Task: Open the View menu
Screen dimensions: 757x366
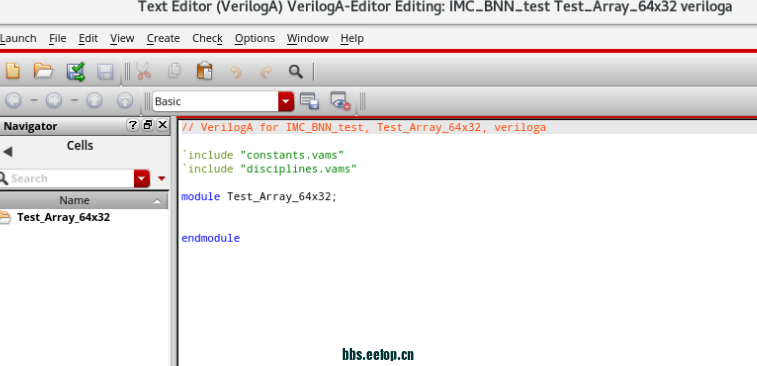Action: pos(122,38)
